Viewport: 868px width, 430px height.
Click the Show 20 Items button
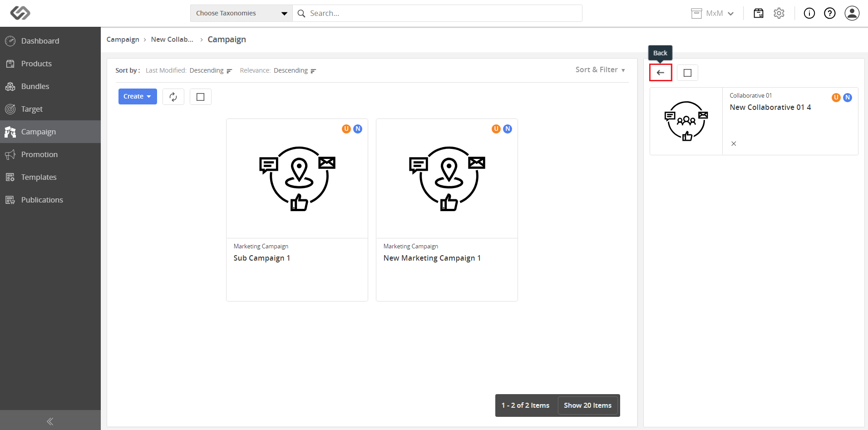587,405
